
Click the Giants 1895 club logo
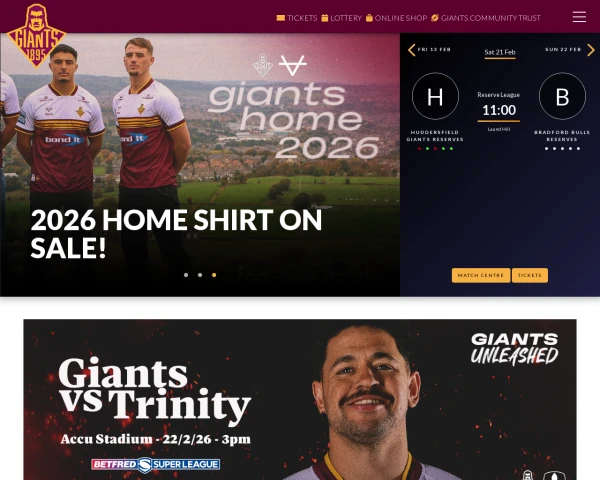tap(36, 36)
